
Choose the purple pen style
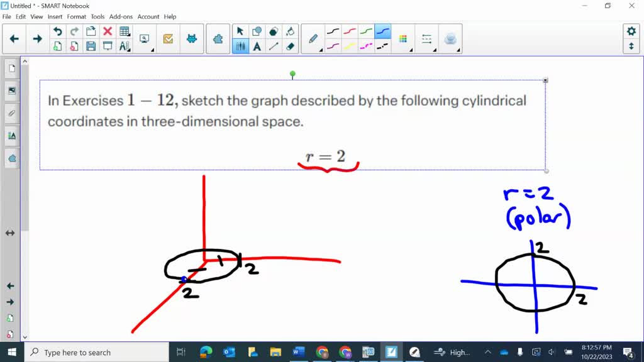tap(333, 47)
